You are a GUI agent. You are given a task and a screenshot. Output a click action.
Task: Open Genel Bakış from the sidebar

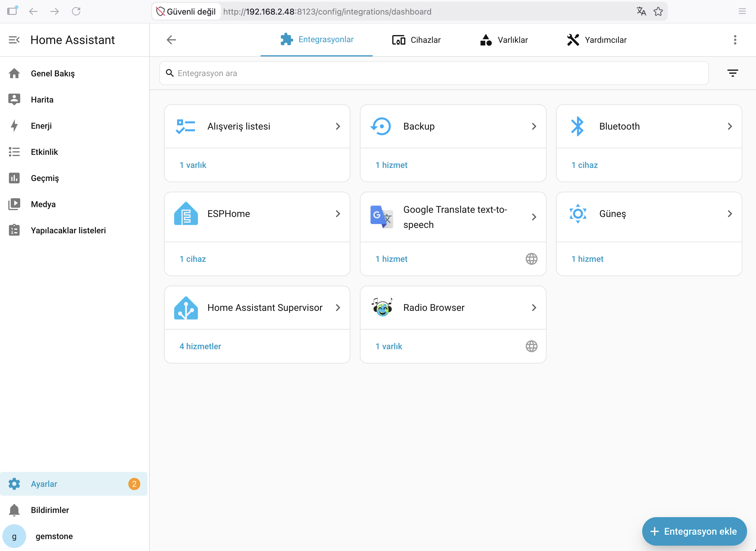pos(74,73)
